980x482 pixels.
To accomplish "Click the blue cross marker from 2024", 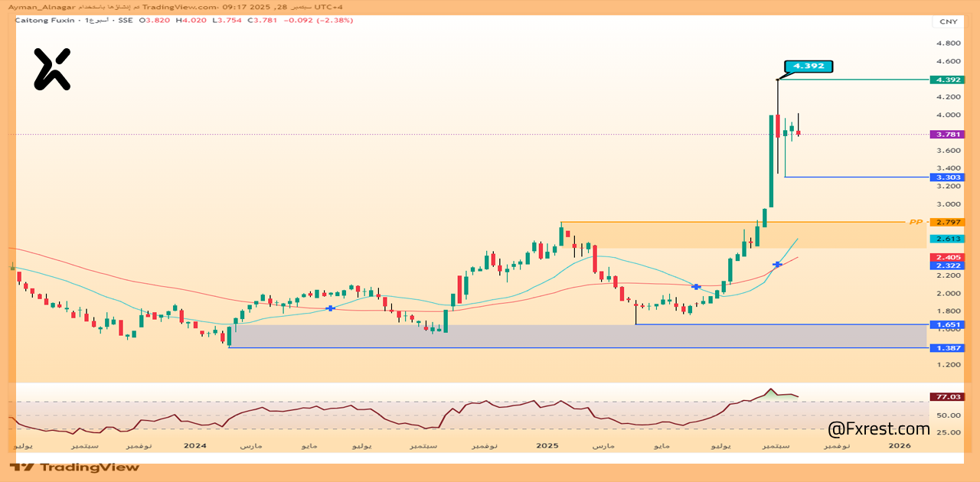I will (330, 308).
